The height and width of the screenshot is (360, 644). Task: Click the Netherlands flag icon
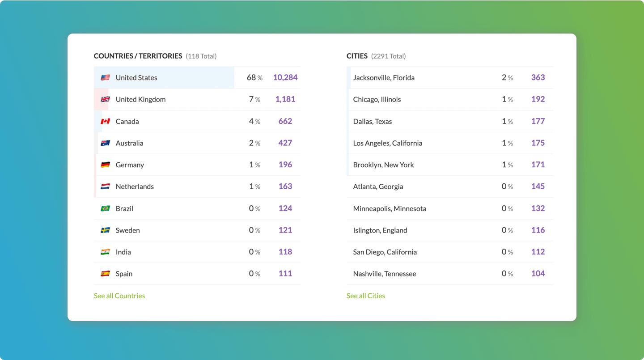pos(105,186)
